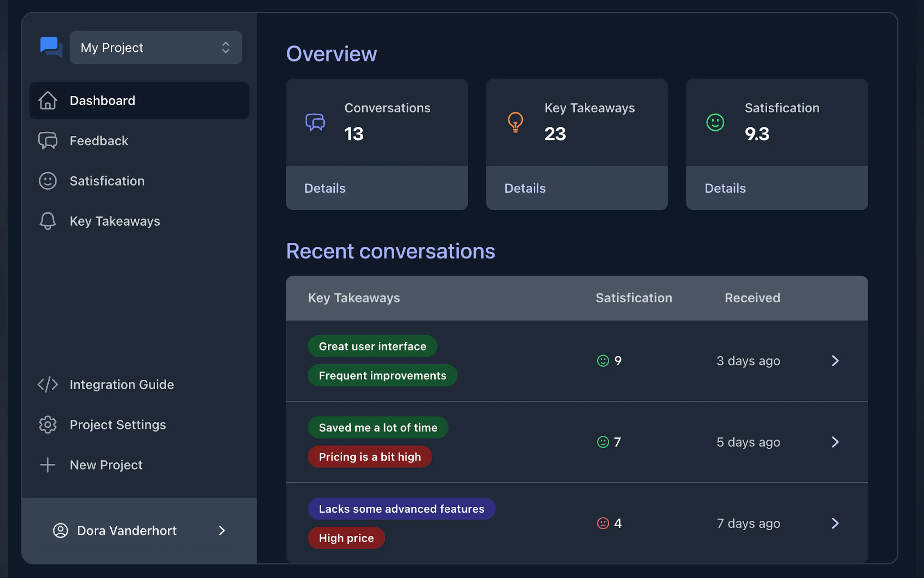Click the Dashboard home icon
The image size is (924, 578).
pos(48,100)
